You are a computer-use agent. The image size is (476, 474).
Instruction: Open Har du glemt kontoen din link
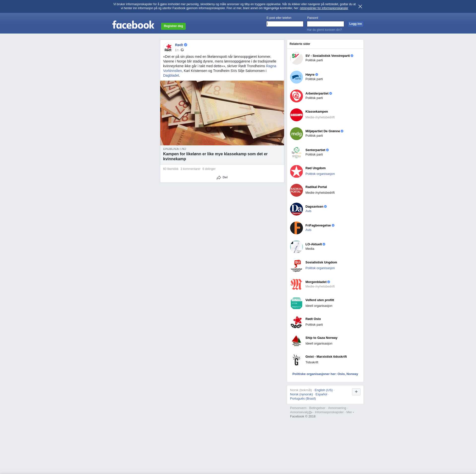[324, 30]
